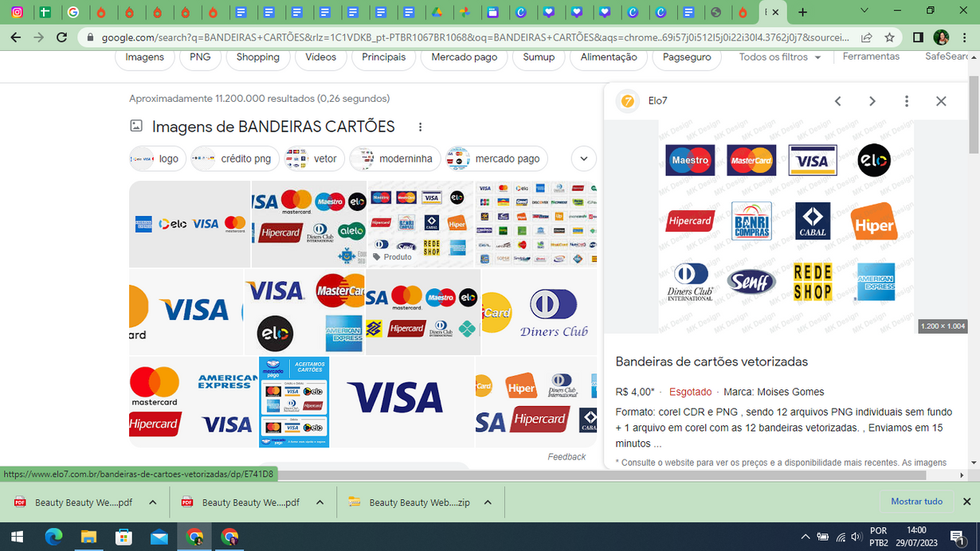This screenshot has height=551, width=980.
Task: Select the mercado pago suggestion chip
Action: (497, 158)
